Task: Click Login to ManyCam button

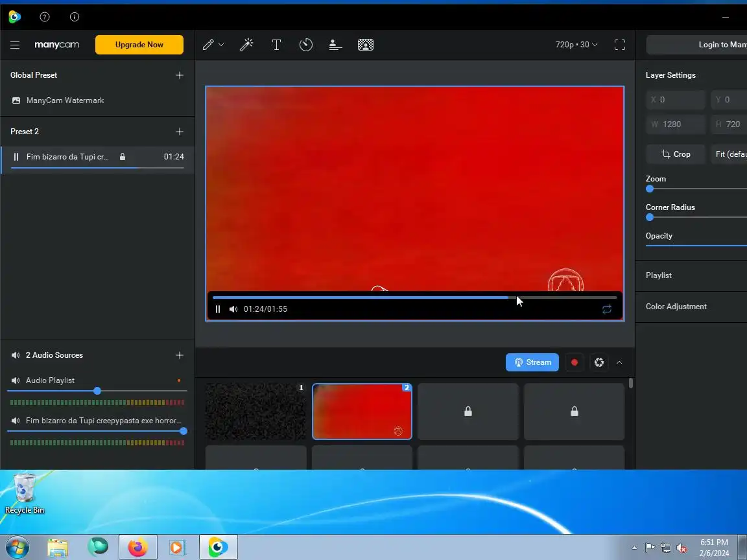Action: (x=696, y=44)
